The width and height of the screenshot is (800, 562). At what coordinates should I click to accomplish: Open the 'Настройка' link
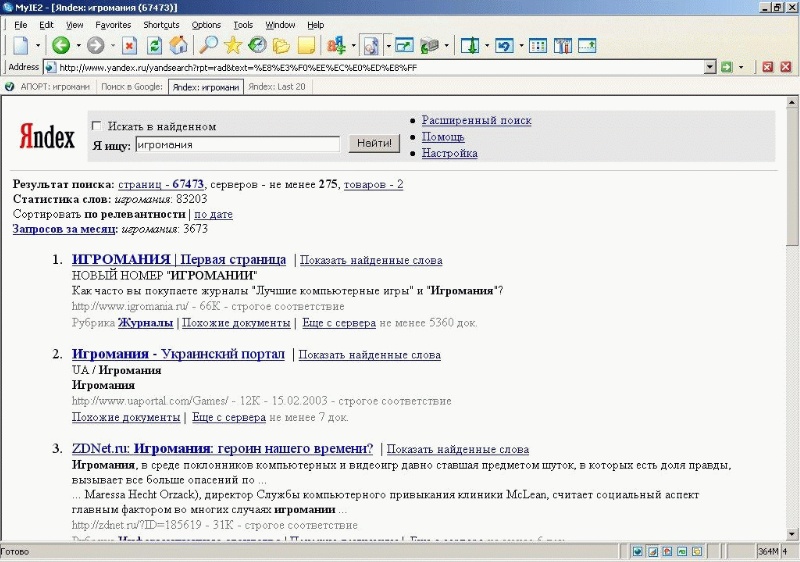point(449,153)
